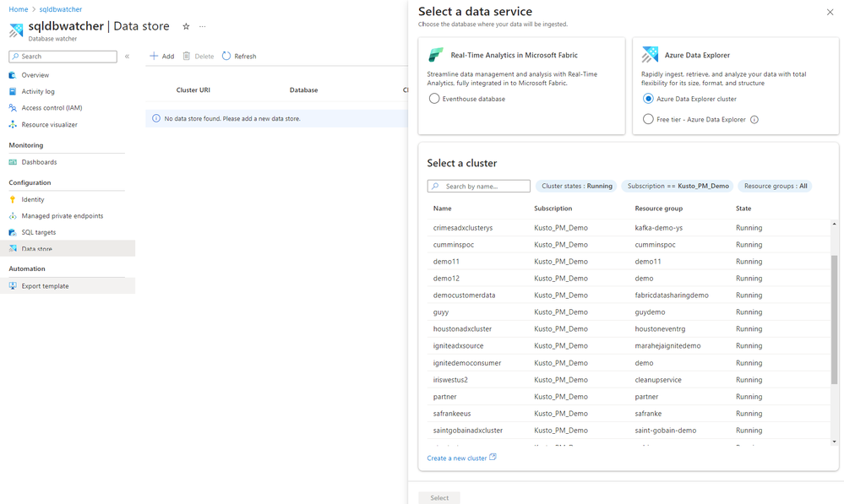Select the igniteadxsource cluster row

629,346
